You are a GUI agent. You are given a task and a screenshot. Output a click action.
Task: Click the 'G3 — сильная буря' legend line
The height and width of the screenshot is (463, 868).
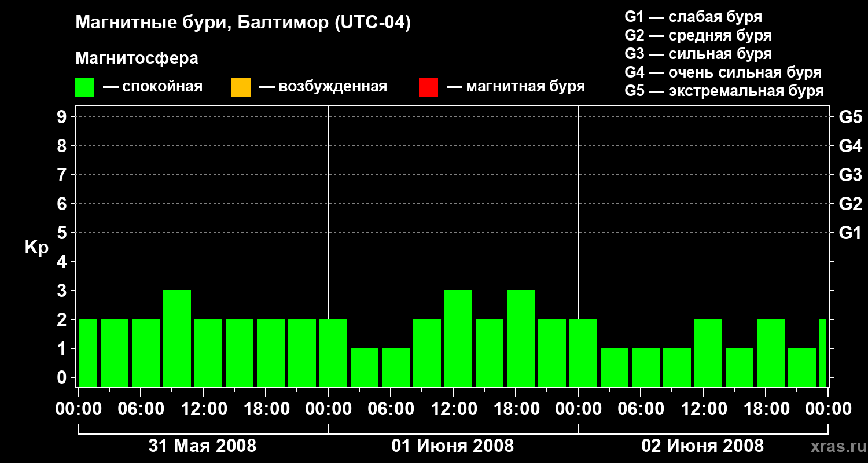point(698,54)
